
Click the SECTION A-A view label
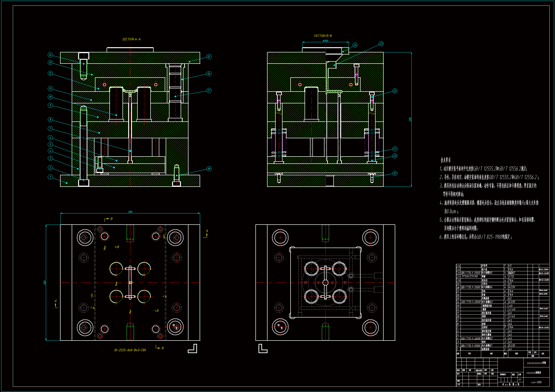131,39
